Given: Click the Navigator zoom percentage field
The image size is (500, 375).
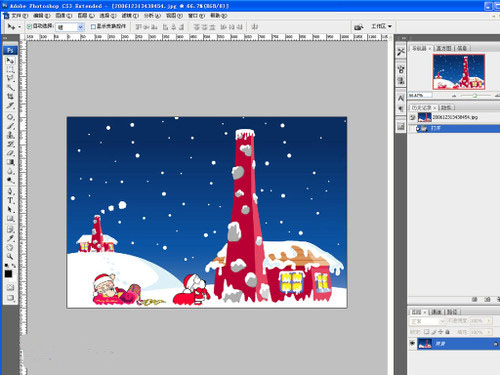Looking at the screenshot, I should [420, 96].
